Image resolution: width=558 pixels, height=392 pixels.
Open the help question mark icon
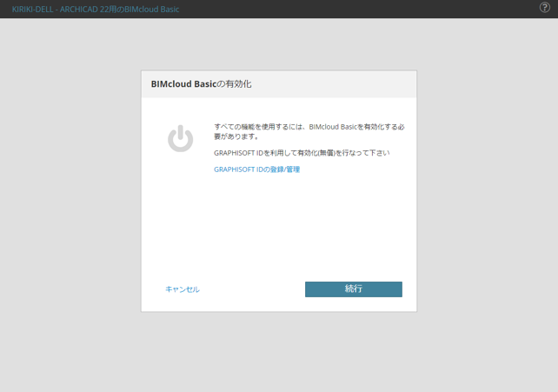coord(544,7)
